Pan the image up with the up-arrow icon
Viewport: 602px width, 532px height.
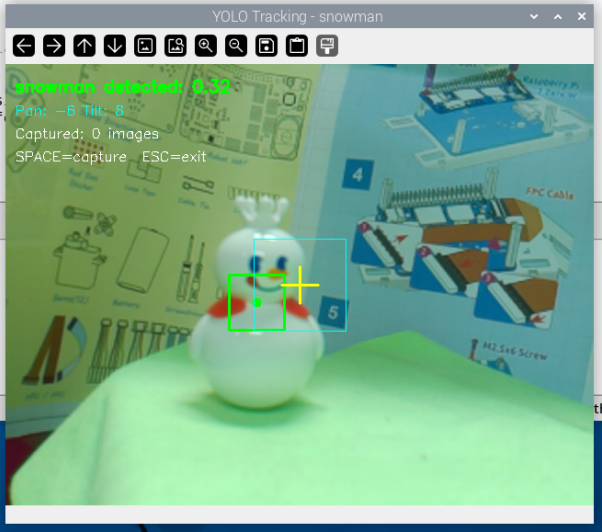tap(84, 46)
